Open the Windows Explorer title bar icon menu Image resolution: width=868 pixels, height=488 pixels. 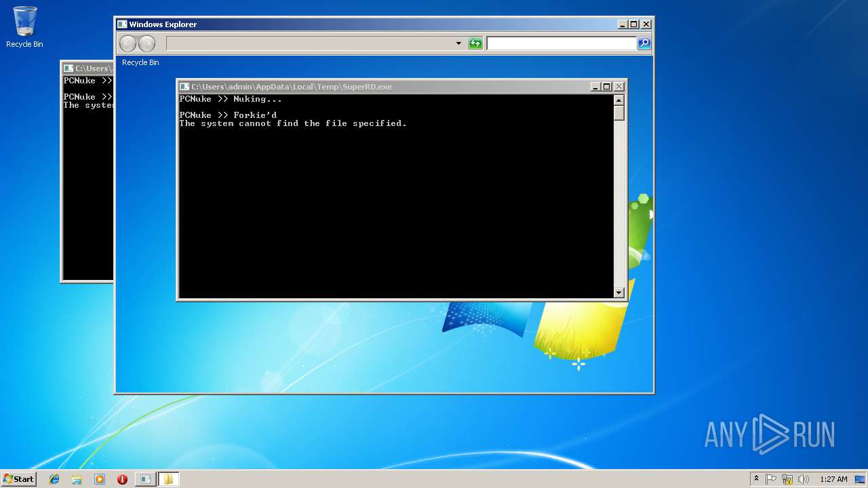pos(122,24)
